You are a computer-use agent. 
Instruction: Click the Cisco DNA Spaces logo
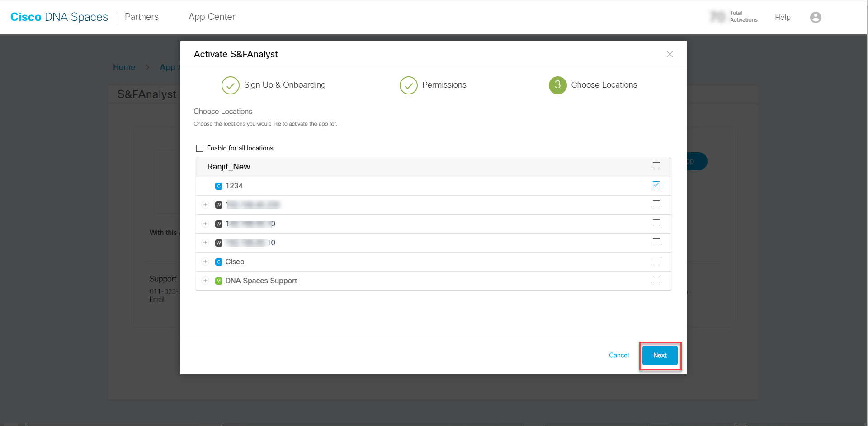tap(59, 17)
